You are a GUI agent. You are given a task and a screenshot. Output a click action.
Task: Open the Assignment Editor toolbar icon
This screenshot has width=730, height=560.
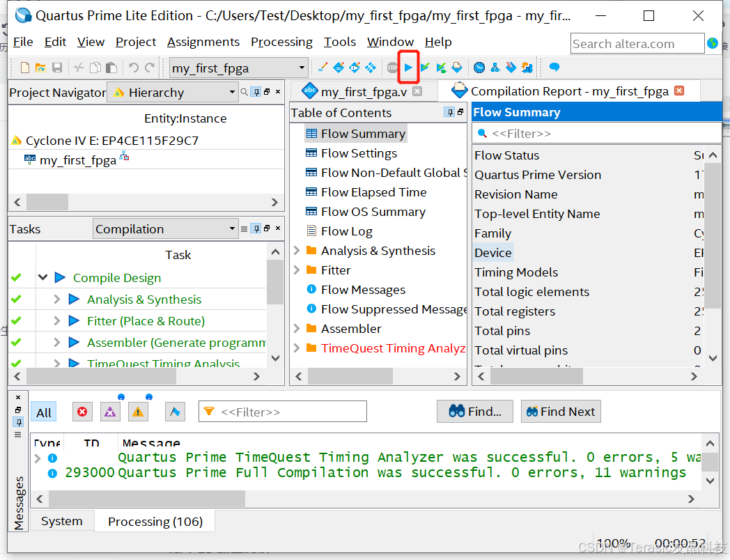tap(339, 68)
